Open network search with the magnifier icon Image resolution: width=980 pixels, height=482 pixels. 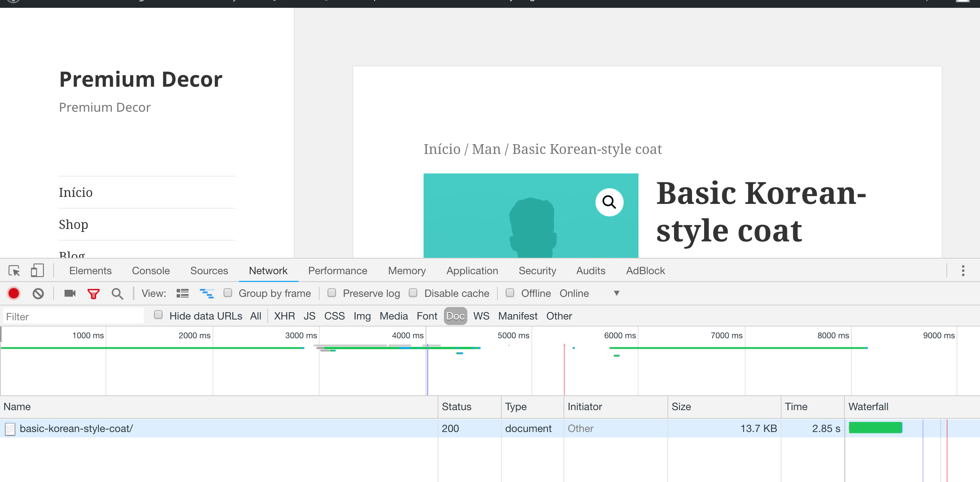click(x=117, y=294)
